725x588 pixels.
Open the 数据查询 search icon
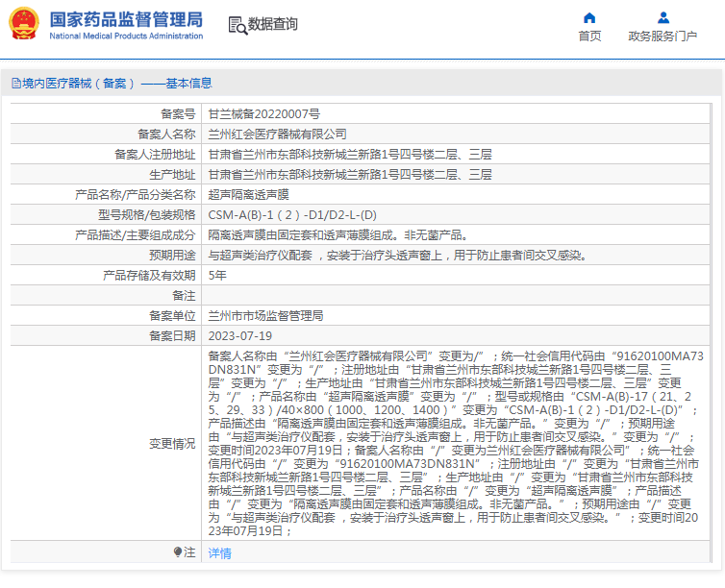237,25
